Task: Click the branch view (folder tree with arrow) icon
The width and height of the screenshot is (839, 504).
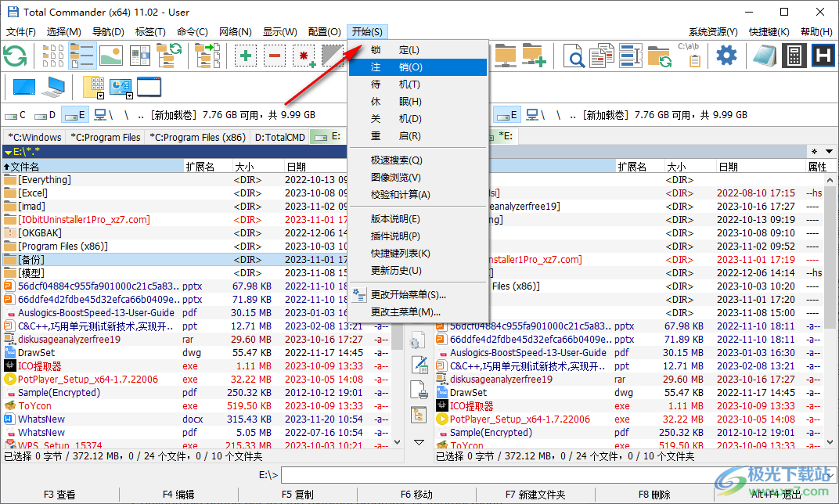Action: (207, 56)
